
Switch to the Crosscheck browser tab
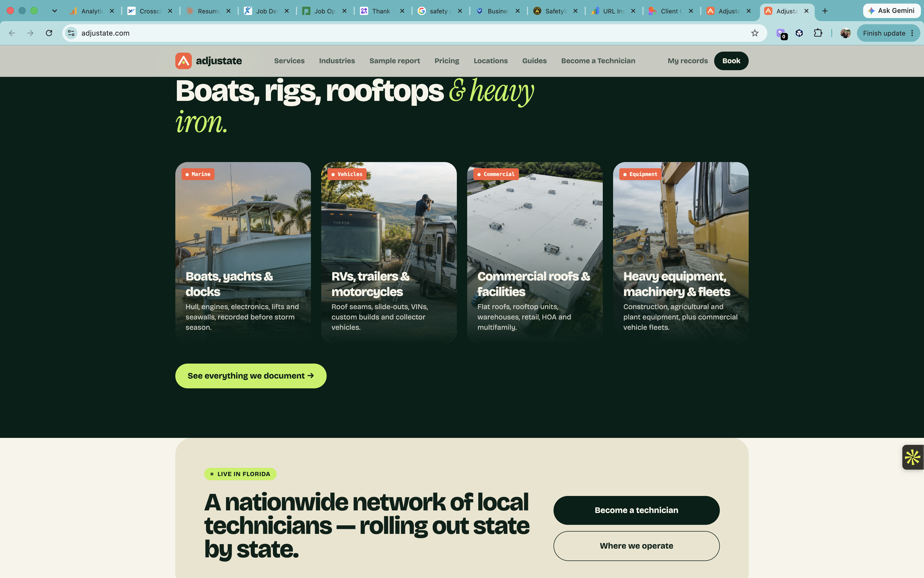[x=150, y=11]
